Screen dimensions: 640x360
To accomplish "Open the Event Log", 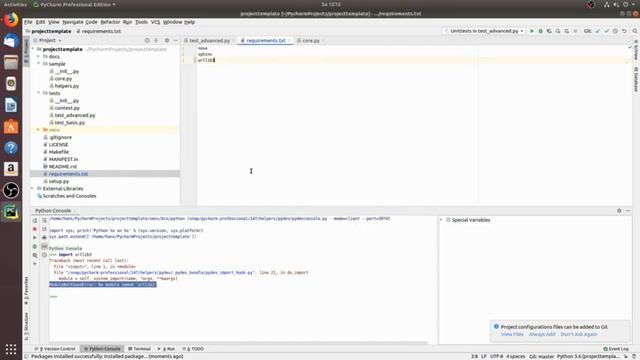I will pyautogui.click(x=616, y=349).
